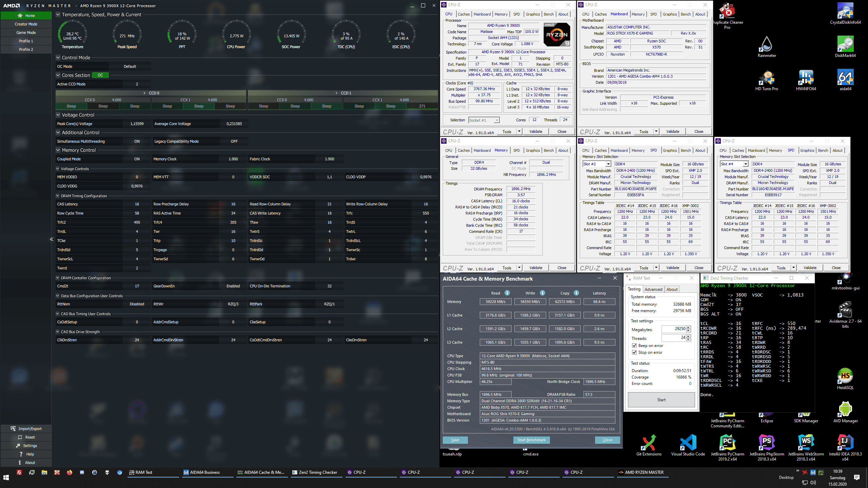Open Ryzen Master Settings gear item

point(26,446)
